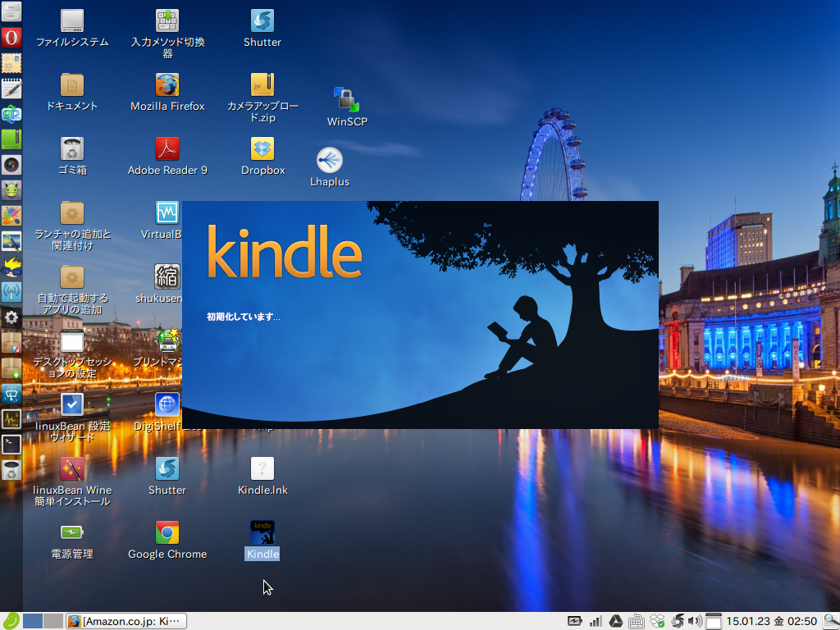Launch linuxBean 設定ウィザード icon
The width and height of the screenshot is (840, 630).
click(72, 404)
